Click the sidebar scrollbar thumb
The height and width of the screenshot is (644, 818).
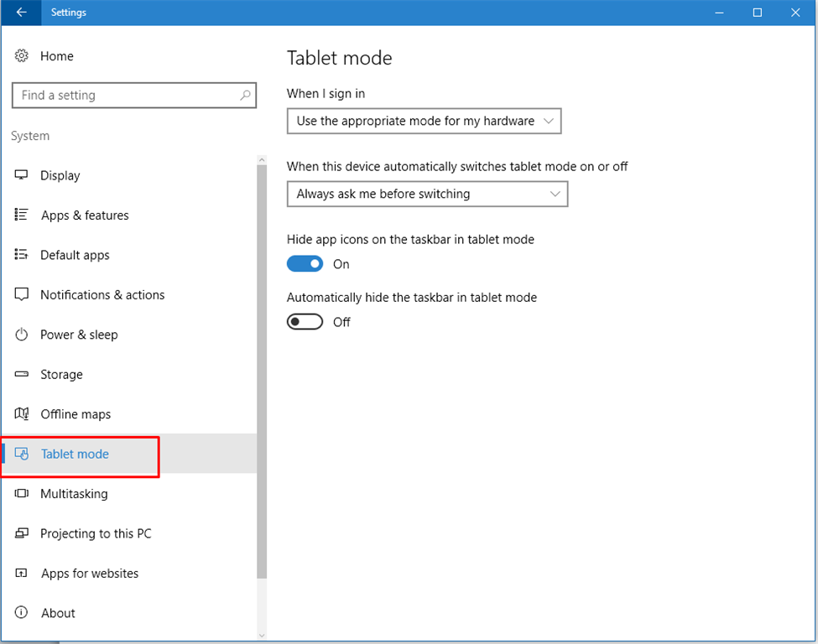coord(262,371)
